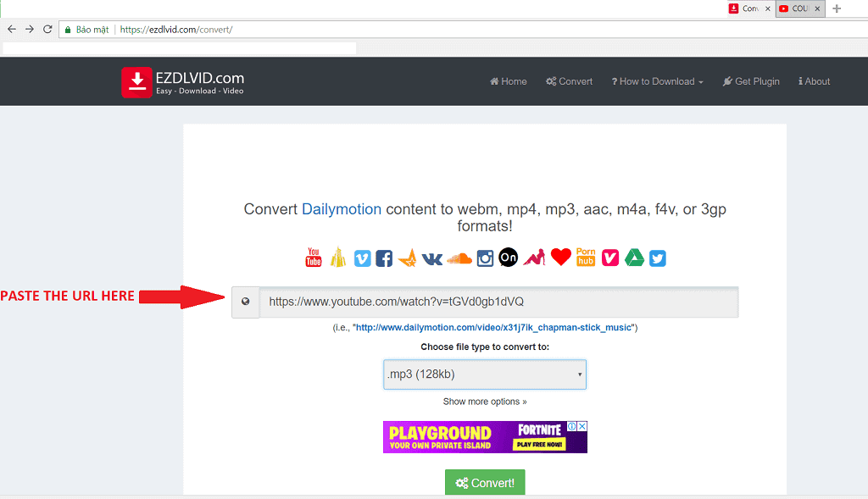Open the file type dropdown showing .mp3 (128kb)
Image resolution: width=868 pixels, height=499 pixels.
(x=485, y=374)
